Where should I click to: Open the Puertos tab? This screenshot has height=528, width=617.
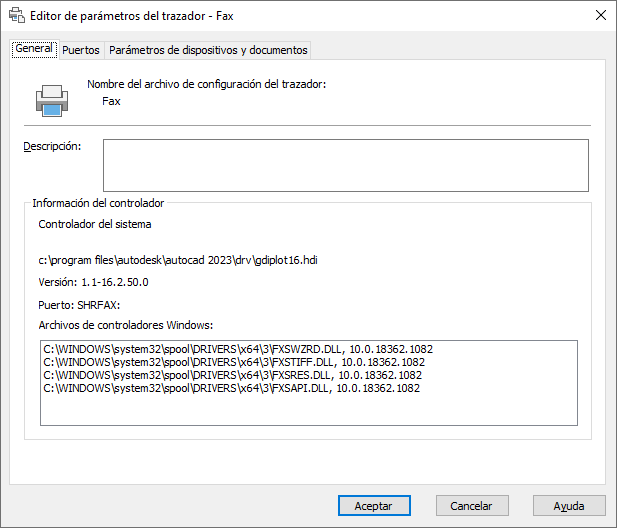tap(80, 50)
